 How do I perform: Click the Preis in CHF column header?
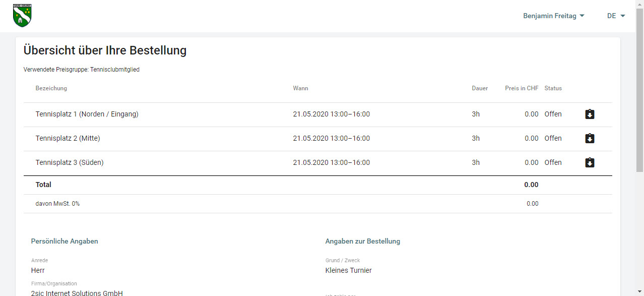[522, 88]
